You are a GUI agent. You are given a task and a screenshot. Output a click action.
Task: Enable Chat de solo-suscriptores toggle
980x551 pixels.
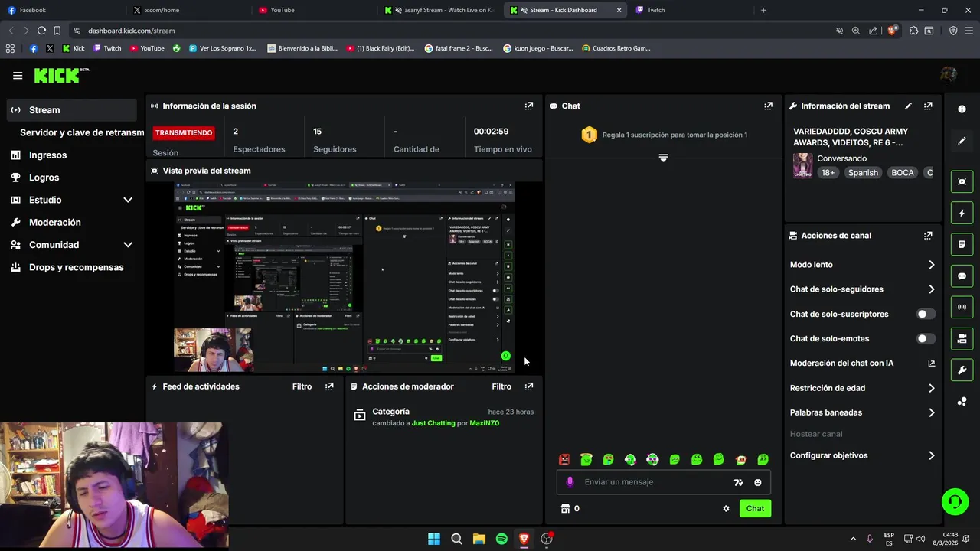(x=926, y=314)
